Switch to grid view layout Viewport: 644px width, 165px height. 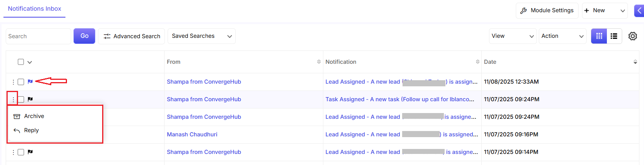599,36
